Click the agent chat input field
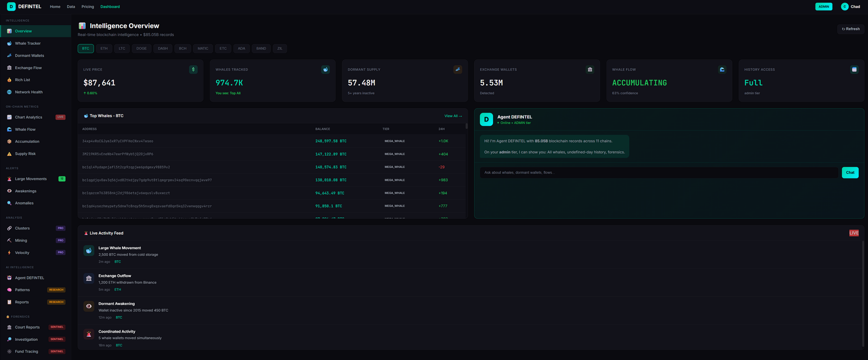 click(x=658, y=172)
